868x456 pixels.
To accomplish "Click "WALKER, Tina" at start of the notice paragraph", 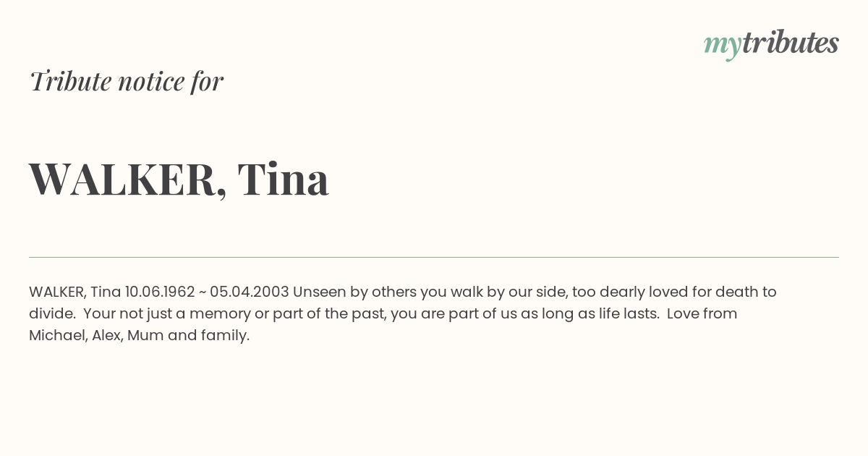I will click(x=75, y=292).
